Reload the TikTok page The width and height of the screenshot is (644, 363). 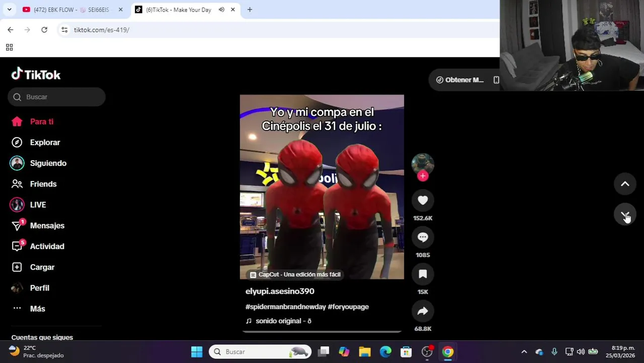pos(44,30)
